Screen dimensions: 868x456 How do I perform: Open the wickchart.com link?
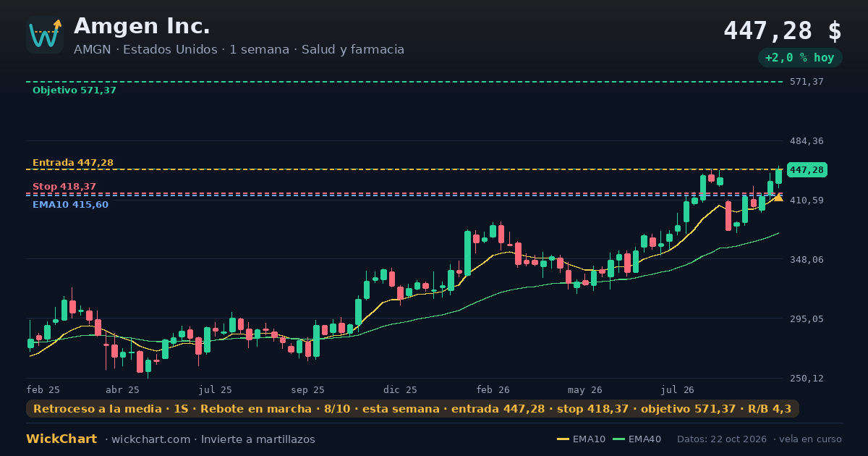click(152, 439)
